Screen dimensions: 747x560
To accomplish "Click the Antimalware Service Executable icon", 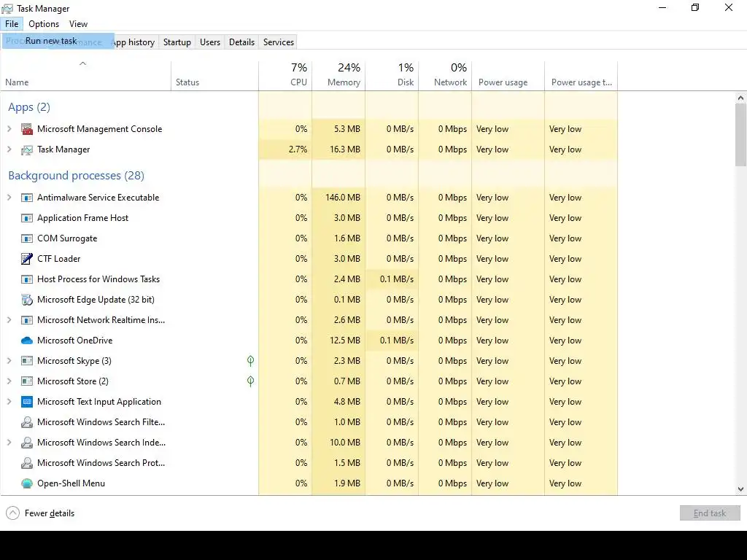I will [27, 198].
